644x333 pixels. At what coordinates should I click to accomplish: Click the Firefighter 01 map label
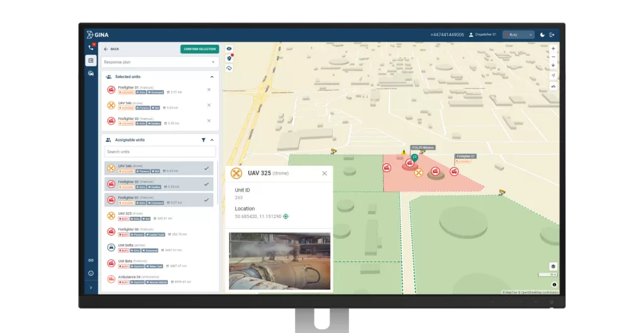[465, 156]
